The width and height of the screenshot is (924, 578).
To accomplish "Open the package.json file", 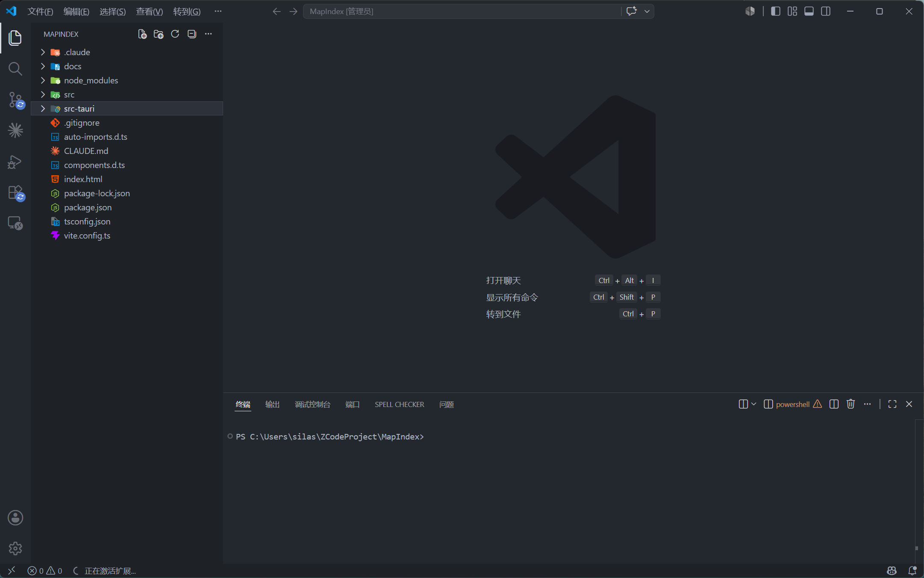I will pyautogui.click(x=127, y=207).
